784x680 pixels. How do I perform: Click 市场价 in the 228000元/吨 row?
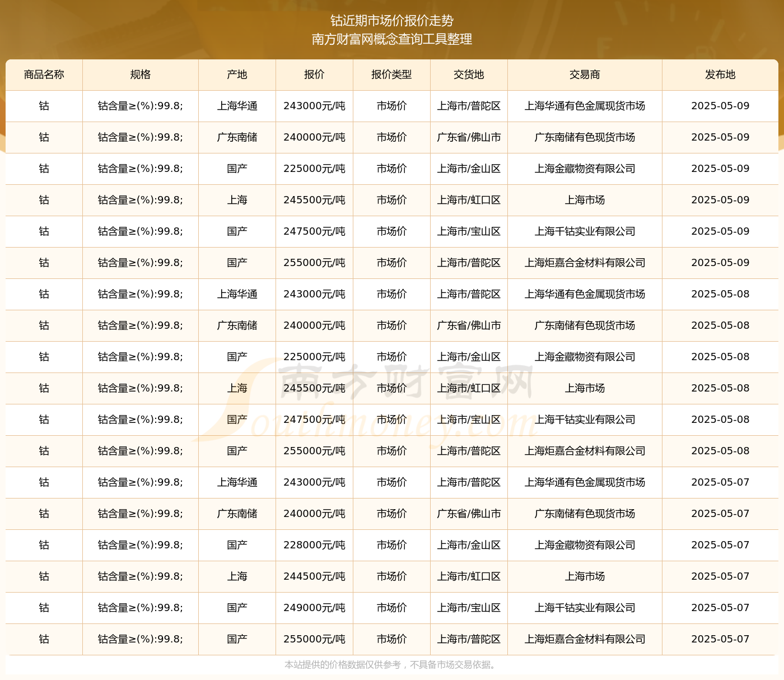click(x=391, y=545)
